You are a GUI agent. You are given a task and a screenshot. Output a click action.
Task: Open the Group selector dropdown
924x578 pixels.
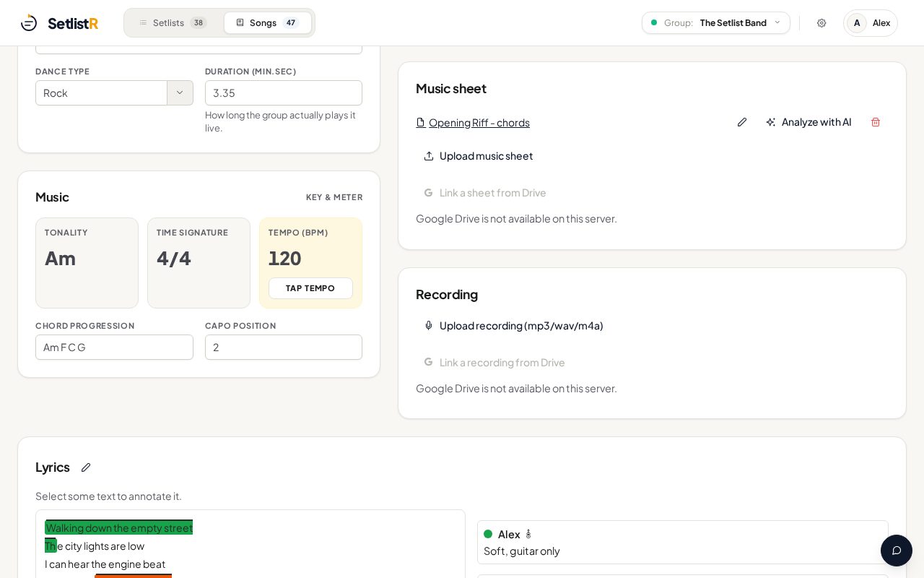point(716,23)
